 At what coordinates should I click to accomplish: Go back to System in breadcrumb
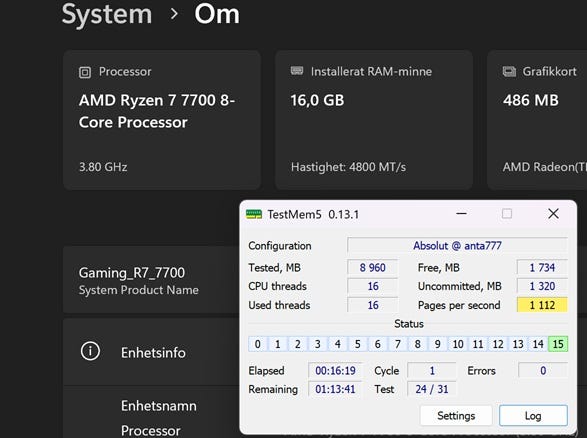pos(107,14)
